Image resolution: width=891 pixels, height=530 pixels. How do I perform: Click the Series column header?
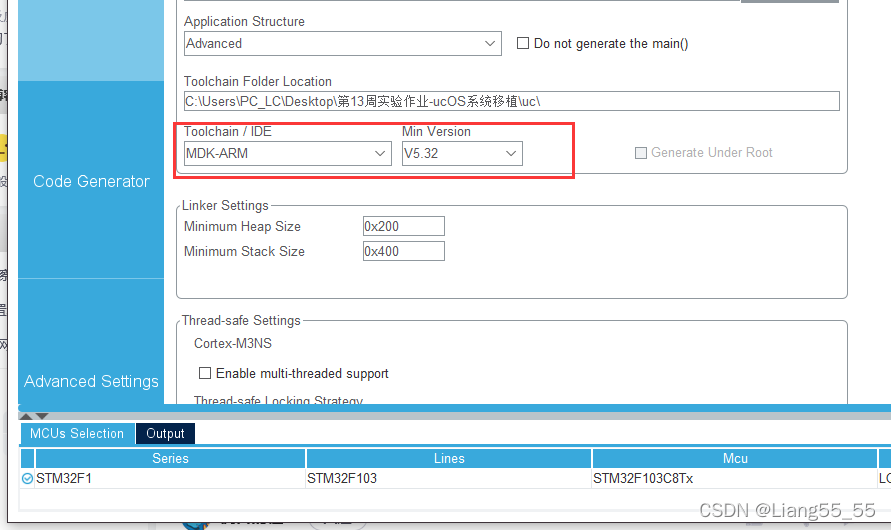click(x=170, y=458)
